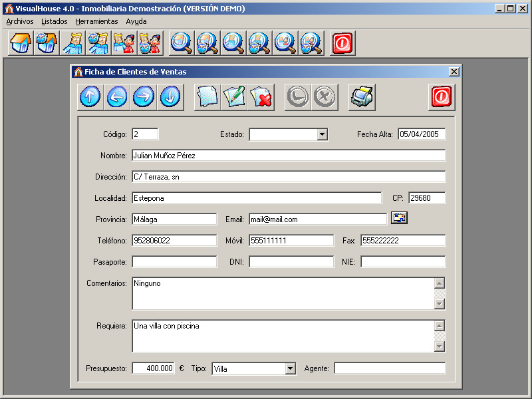Click the Nombre field with Julian Muñoz Pérez
Image resolution: width=532 pixels, height=399 pixels.
click(x=289, y=156)
